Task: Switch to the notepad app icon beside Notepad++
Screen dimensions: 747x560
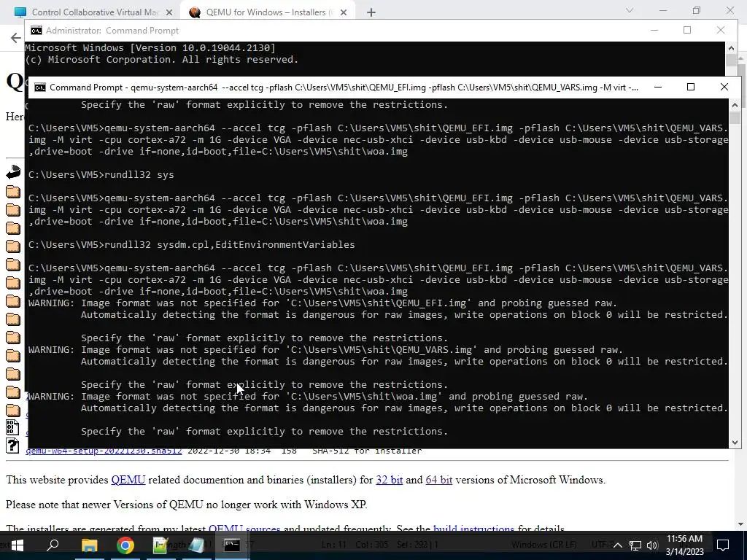Action: point(196,545)
